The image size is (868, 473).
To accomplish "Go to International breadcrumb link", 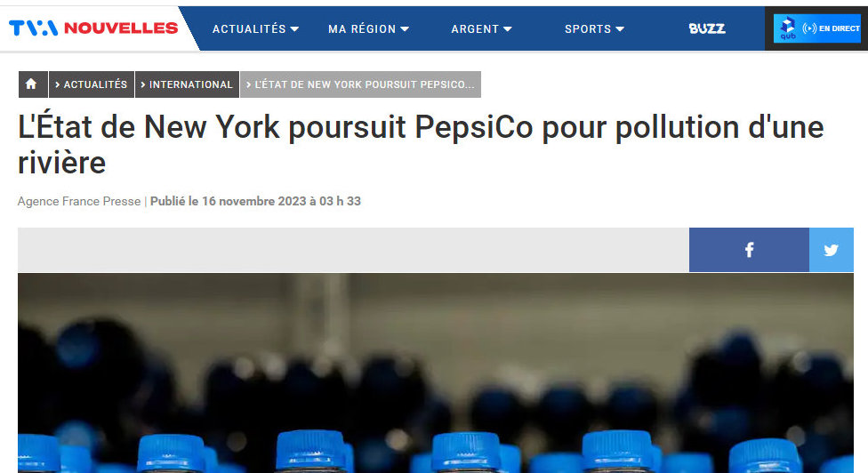I will coord(187,84).
